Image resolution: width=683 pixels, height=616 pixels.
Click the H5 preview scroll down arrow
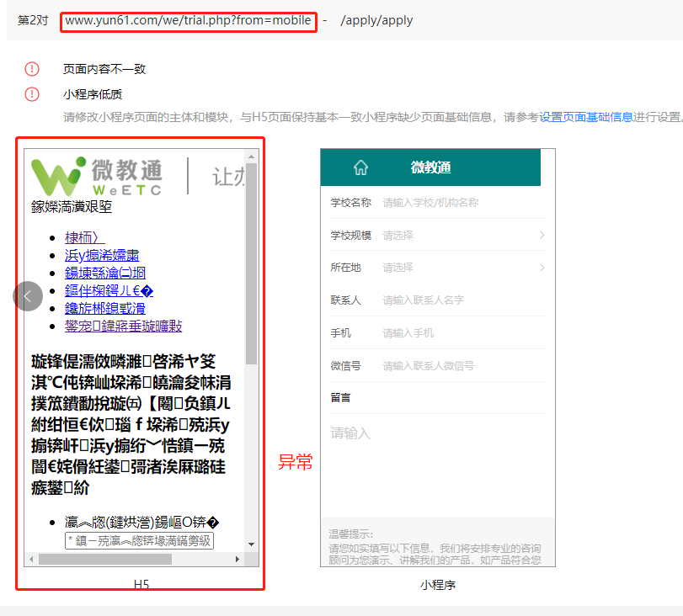click(251, 544)
